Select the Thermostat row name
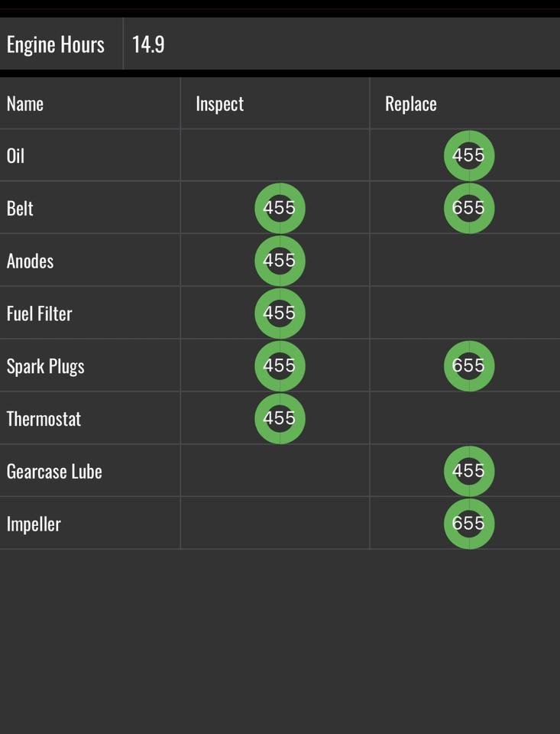The image size is (560, 734). coord(44,419)
